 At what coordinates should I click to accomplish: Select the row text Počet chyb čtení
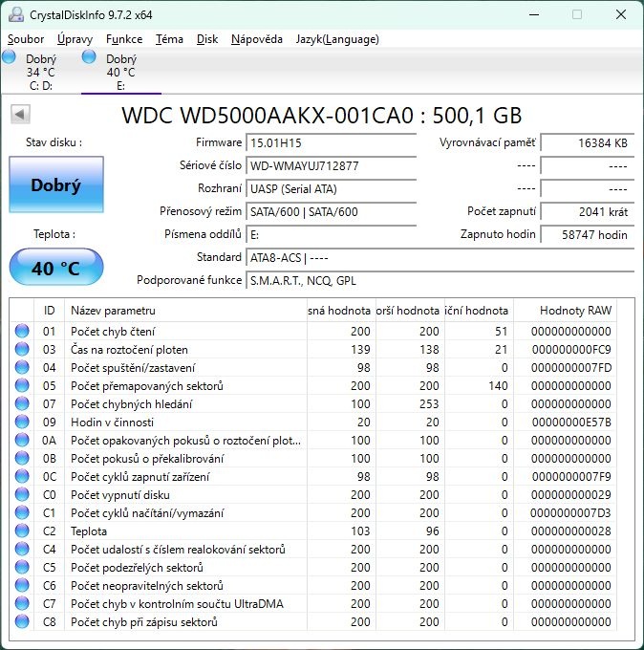113,332
